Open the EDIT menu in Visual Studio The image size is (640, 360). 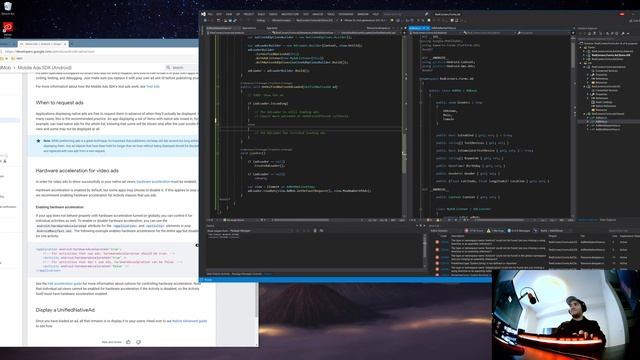(x=219, y=14)
